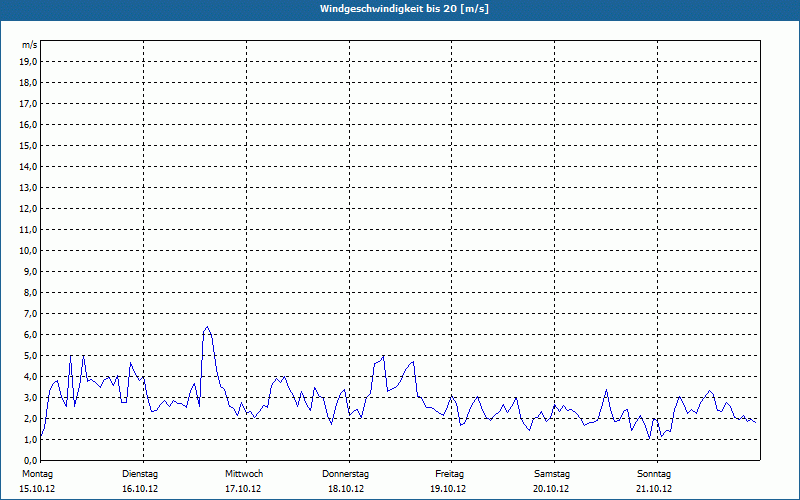Click the '15,0' y-axis label
The image size is (800, 500).
click(28, 145)
